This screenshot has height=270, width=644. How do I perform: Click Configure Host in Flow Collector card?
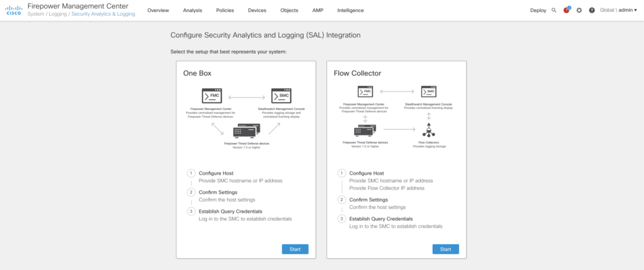(x=367, y=173)
